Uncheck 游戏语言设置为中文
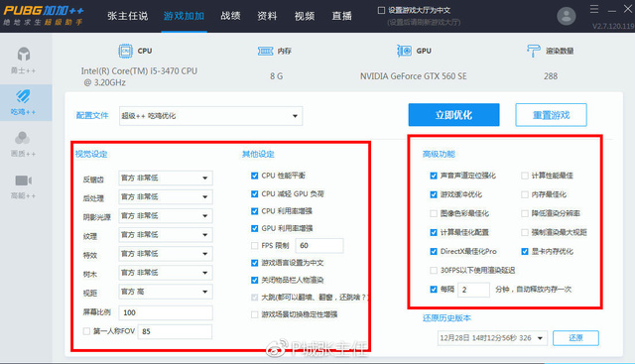Screen dimensions: 635x364 (x=254, y=263)
